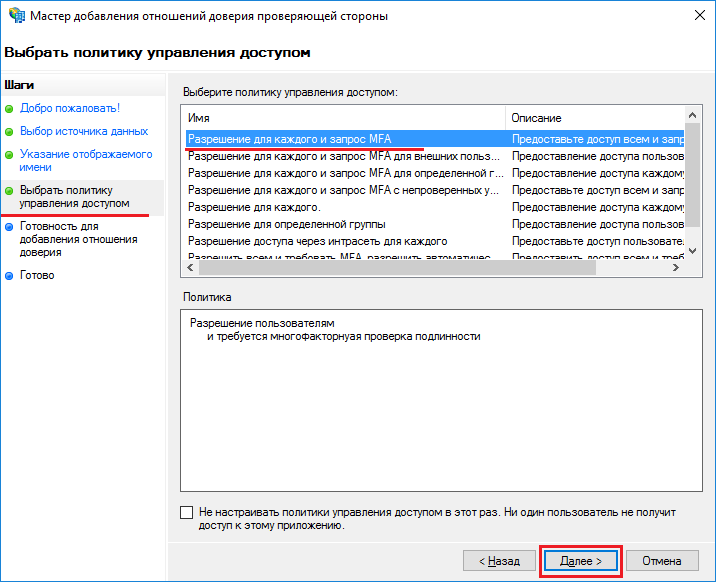Viewport: 716px width, 582px height.
Task: Select «Разрешение доступа через интрасеть для каждого»
Action: (x=317, y=241)
